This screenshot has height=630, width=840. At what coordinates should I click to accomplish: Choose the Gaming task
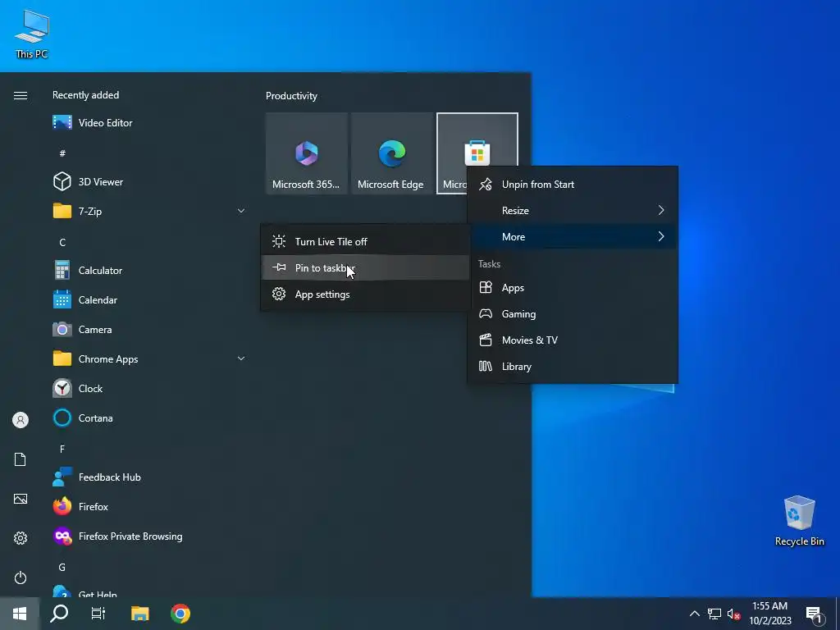(x=573, y=314)
